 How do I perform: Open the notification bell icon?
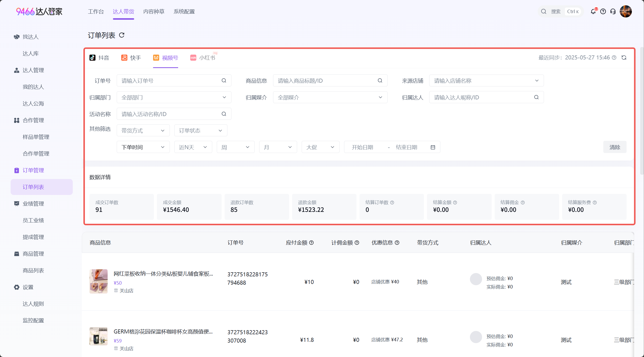(x=593, y=11)
